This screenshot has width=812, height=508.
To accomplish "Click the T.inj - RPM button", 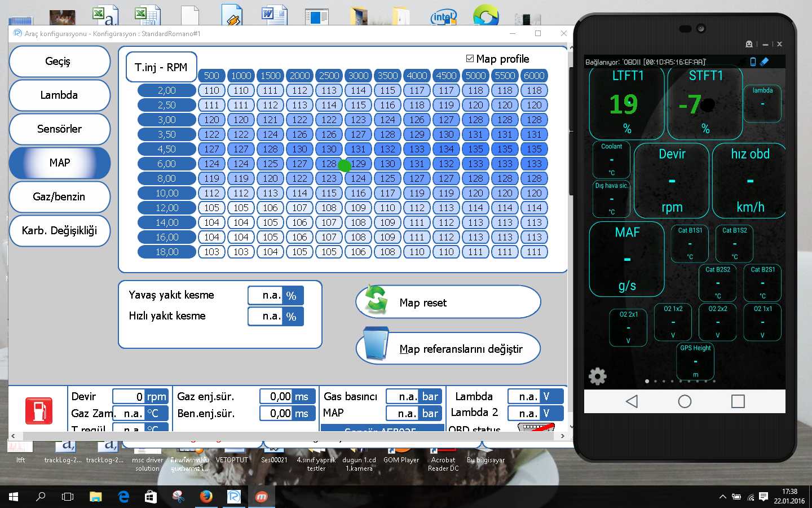I will pyautogui.click(x=161, y=67).
